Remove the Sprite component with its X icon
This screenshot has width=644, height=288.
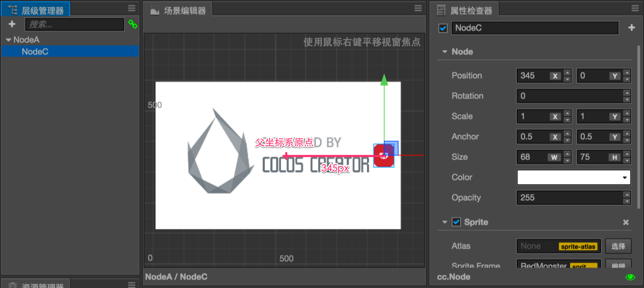[626, 222]
